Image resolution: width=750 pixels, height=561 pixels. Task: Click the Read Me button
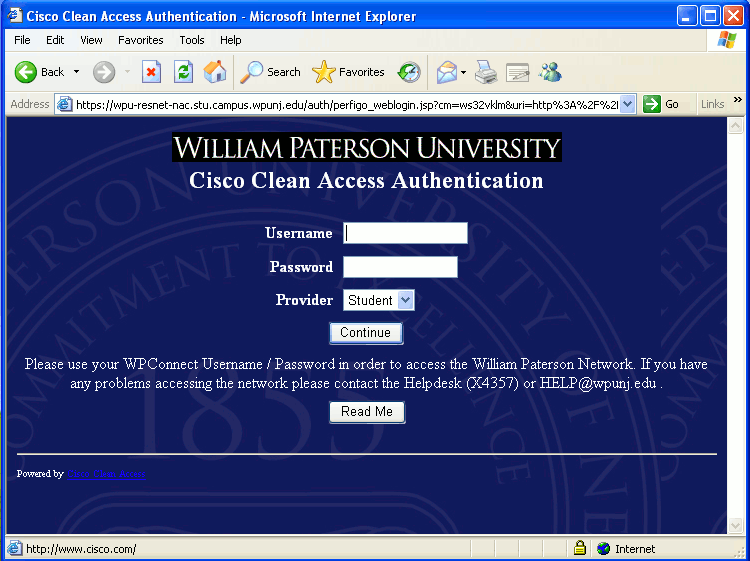367,412
